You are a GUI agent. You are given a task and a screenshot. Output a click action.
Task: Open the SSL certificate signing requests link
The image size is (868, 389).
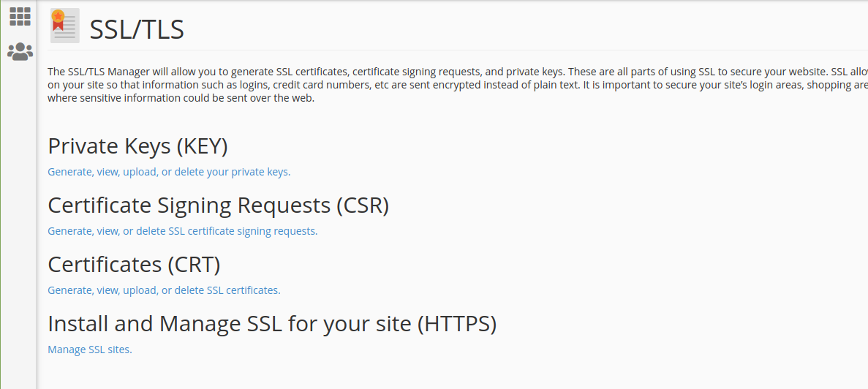click(183, 231)
